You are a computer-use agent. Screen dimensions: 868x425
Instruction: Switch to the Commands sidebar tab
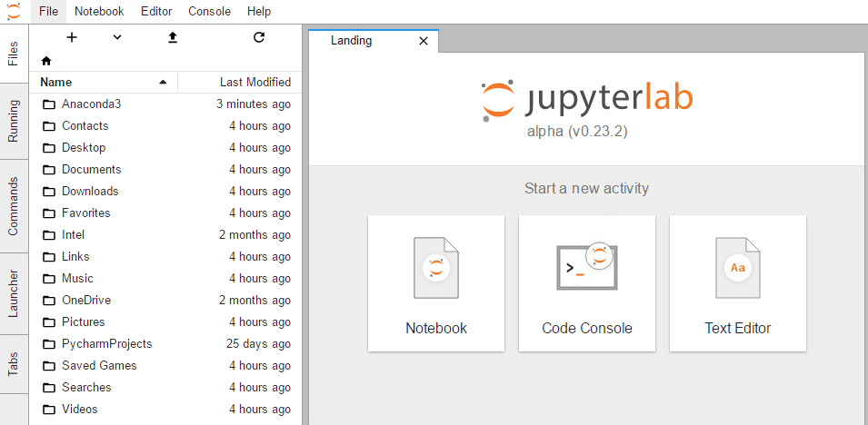pyautogui.click(x=14, y=206)
